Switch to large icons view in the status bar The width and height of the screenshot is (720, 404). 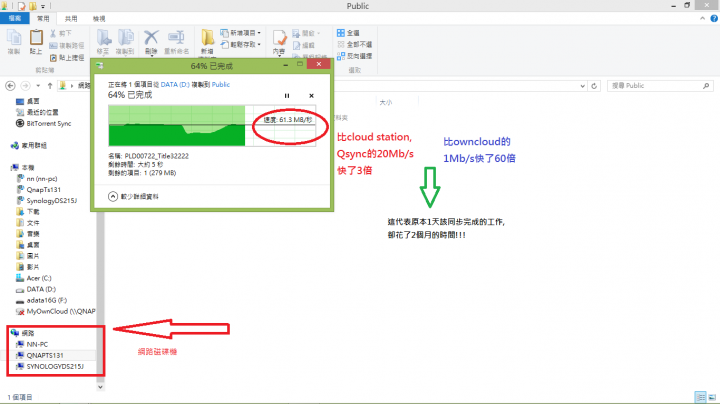point(712,397)
